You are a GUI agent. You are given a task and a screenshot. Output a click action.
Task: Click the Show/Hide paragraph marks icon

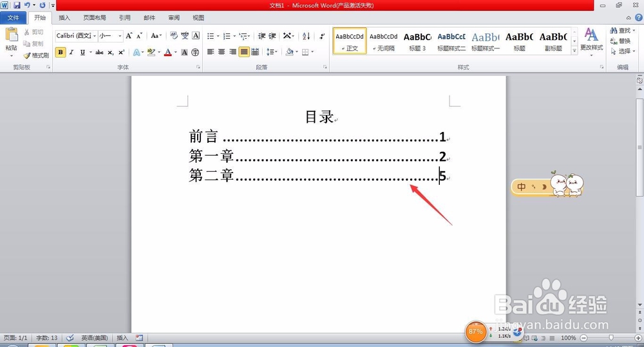322,35
